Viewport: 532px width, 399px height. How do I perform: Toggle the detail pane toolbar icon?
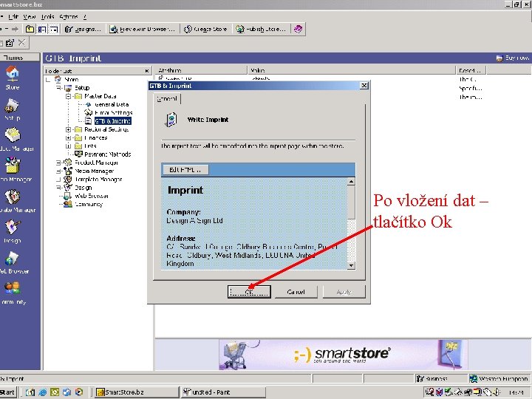pos(54,29)
